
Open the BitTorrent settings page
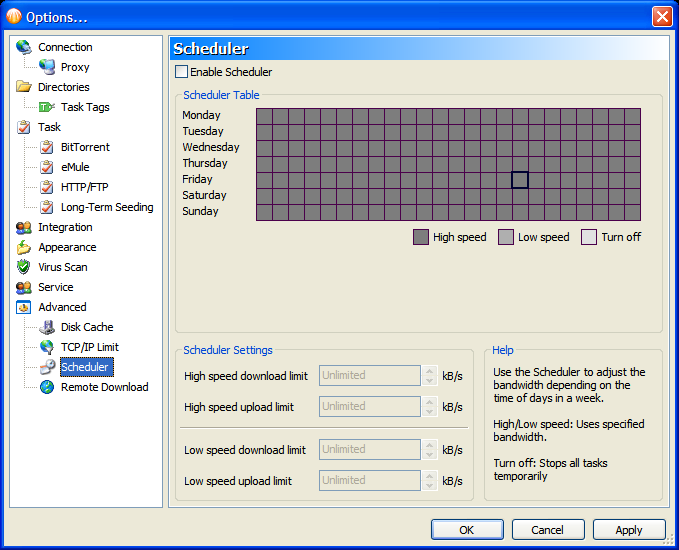pyautogui.click(x=85, y=147)
